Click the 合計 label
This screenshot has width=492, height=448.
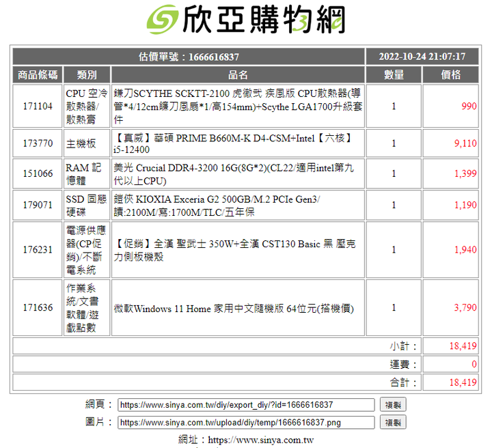403,382
